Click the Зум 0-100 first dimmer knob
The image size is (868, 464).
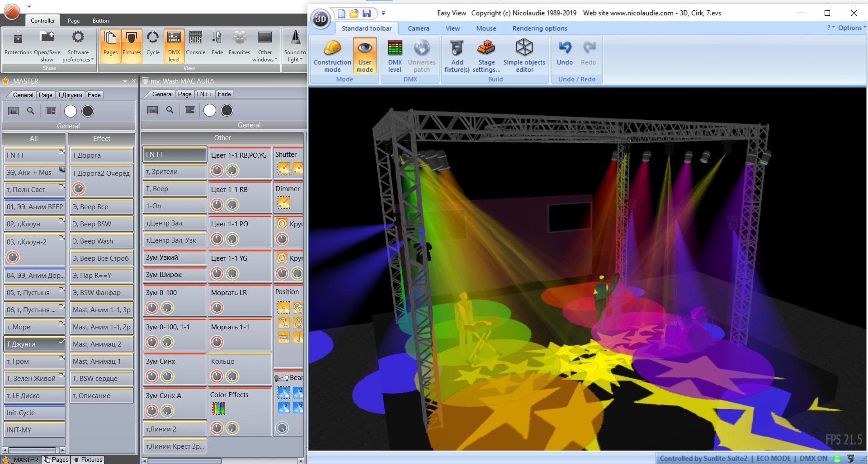click(152, 308)
